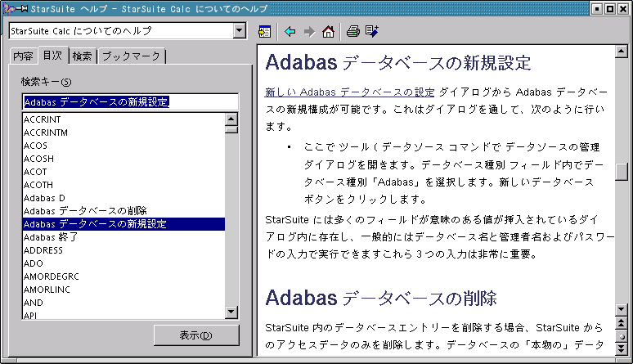Image resolution: width=633 pixels, height=364 pixels.
Task: Go back with the blue left arrow
Action: tap(290, 31)
